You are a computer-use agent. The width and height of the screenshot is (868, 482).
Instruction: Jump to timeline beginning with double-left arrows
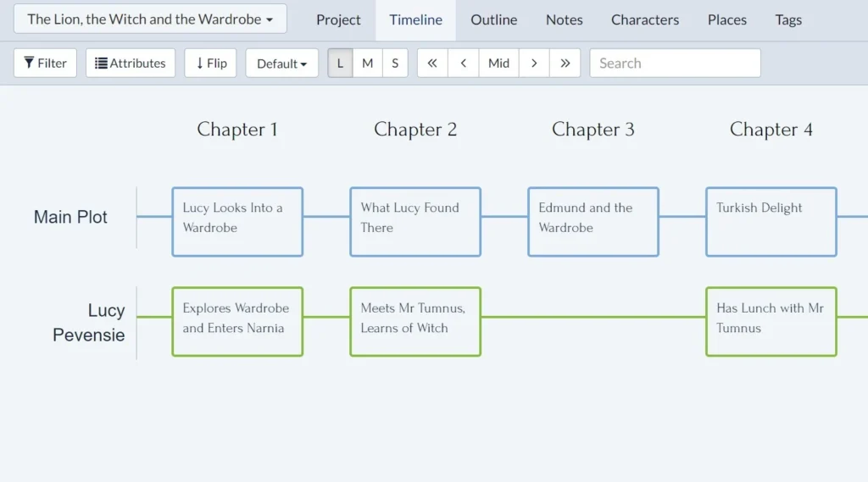432,63
